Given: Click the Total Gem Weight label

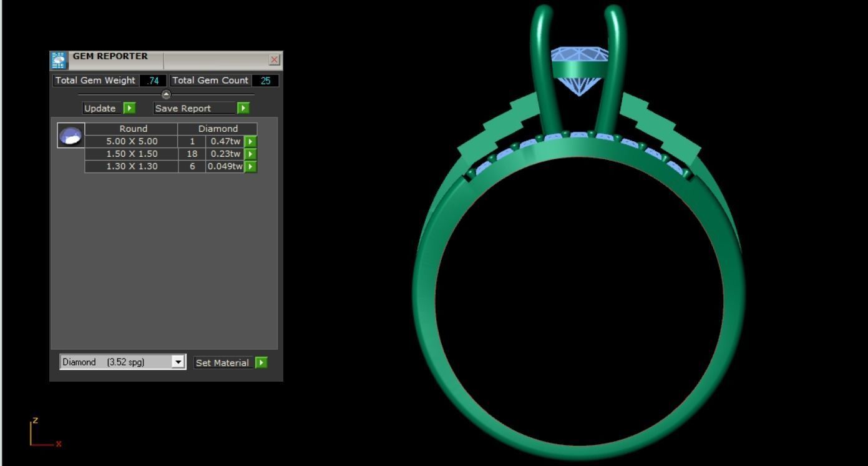Looking at the screenshot, I should [x=95, y=81].
